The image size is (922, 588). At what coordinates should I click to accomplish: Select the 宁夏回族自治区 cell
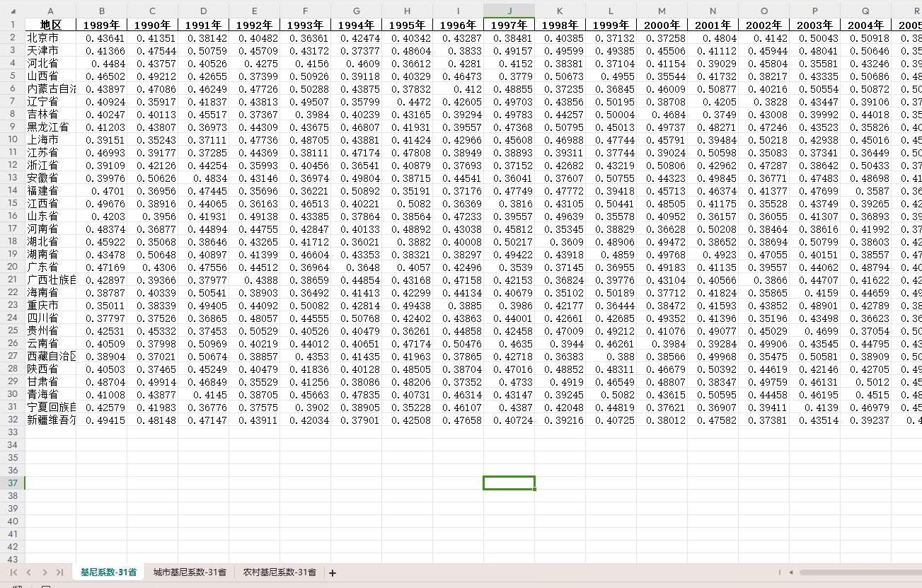(x=50, y=406)
